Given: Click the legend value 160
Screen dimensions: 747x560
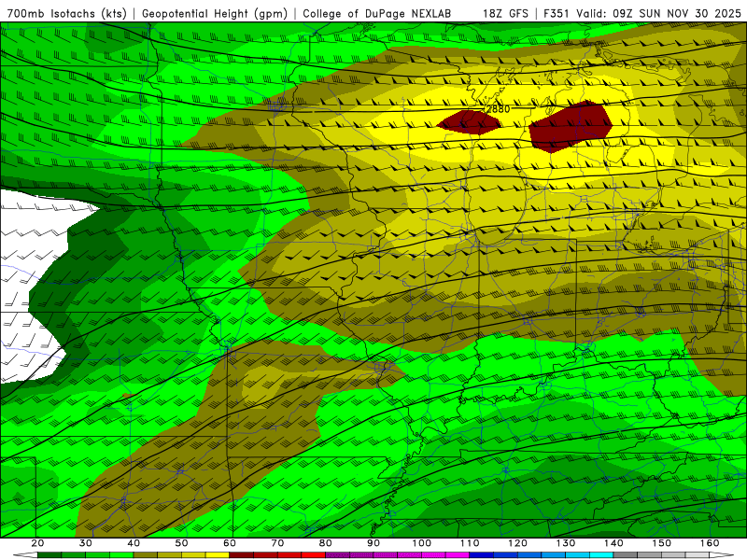Looking at the screenshot, I should point(710,543).
